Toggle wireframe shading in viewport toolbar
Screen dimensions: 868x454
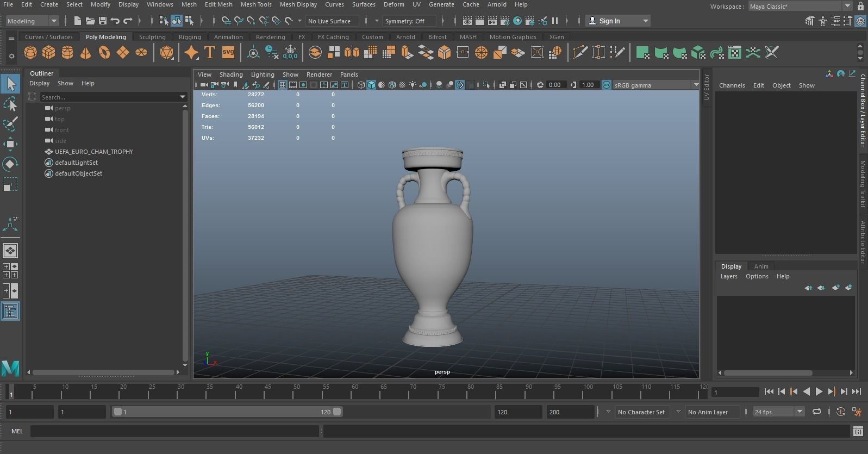361,85
